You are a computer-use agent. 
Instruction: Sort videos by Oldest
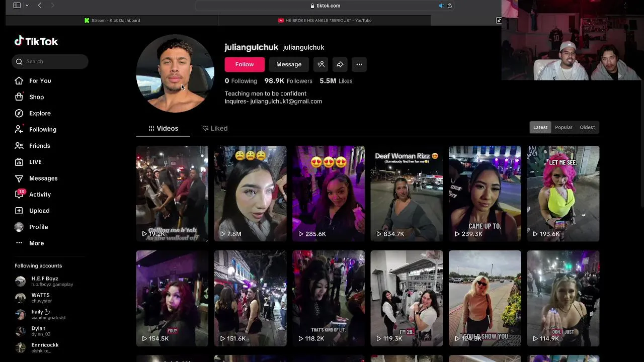587,127
